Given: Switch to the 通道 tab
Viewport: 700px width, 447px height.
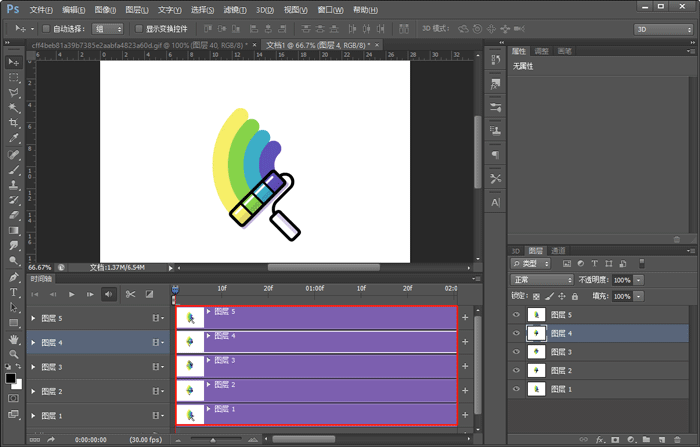Looking at the screenshot, I should tap(558, 251).
